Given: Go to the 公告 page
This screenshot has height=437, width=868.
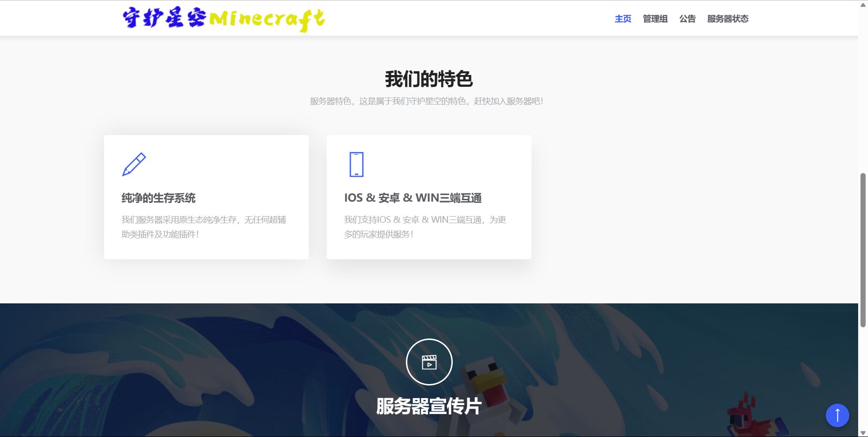Looking at the screenshot, I should point(688,19).
